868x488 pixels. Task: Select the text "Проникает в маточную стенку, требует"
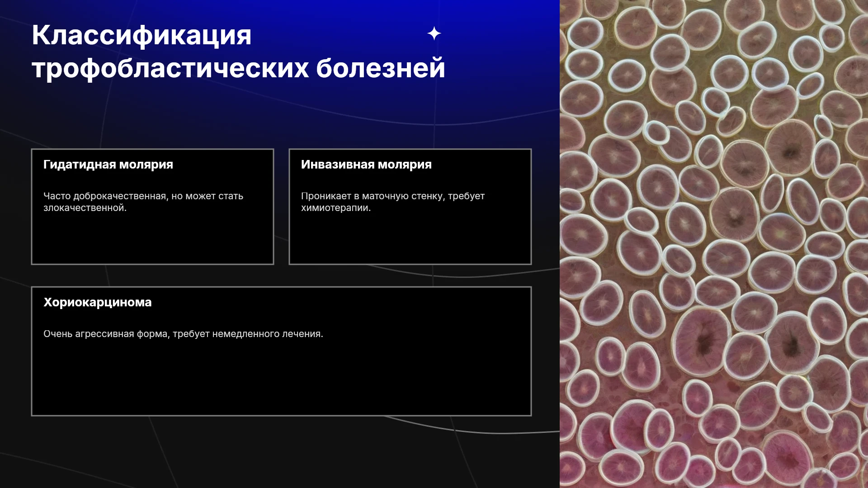point(393,196)
